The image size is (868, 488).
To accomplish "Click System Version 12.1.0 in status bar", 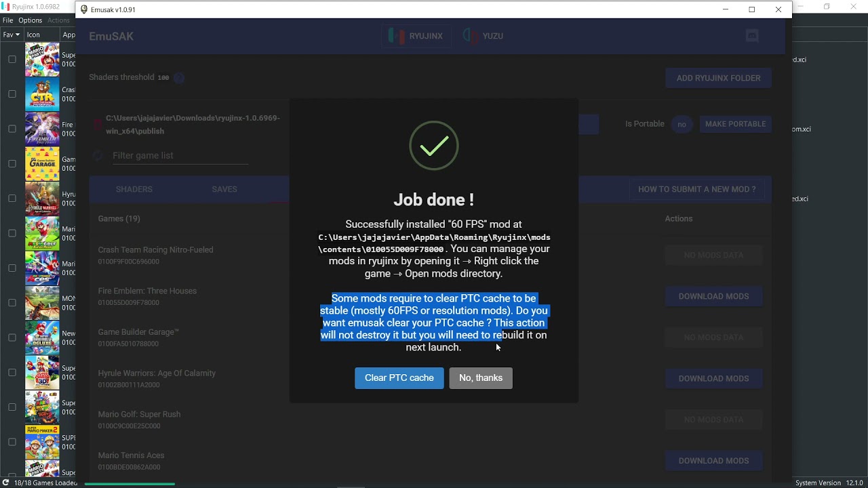I will tap(829, 483).
